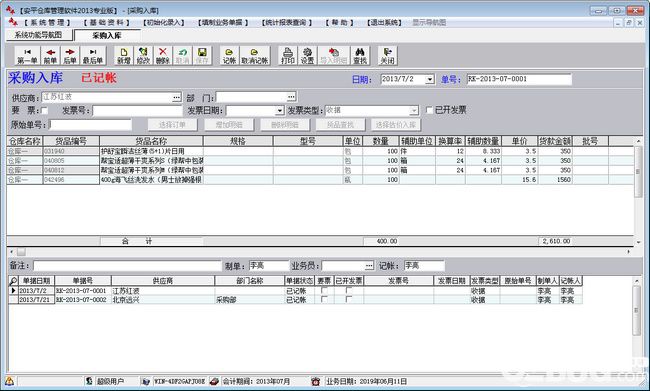650x391 pixels.
Task: Toggle the 要票 checkbox in the form
Action: coord(44,110)
